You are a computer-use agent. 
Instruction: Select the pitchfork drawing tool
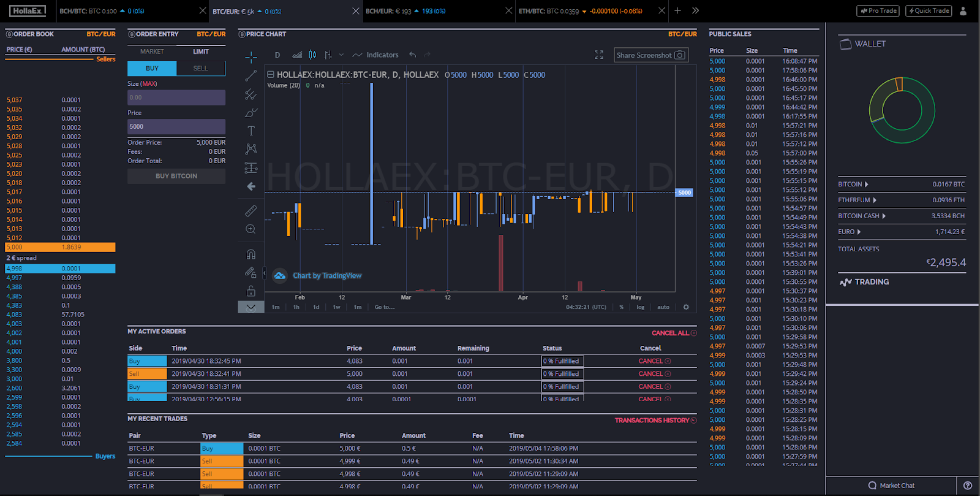[x=251, y=94]
